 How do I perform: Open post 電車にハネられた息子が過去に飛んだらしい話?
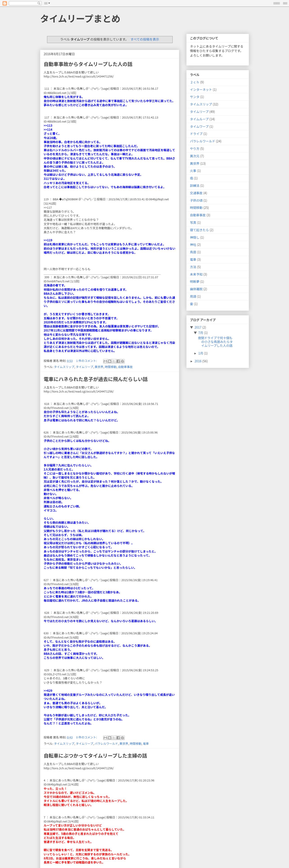[96, 379]
